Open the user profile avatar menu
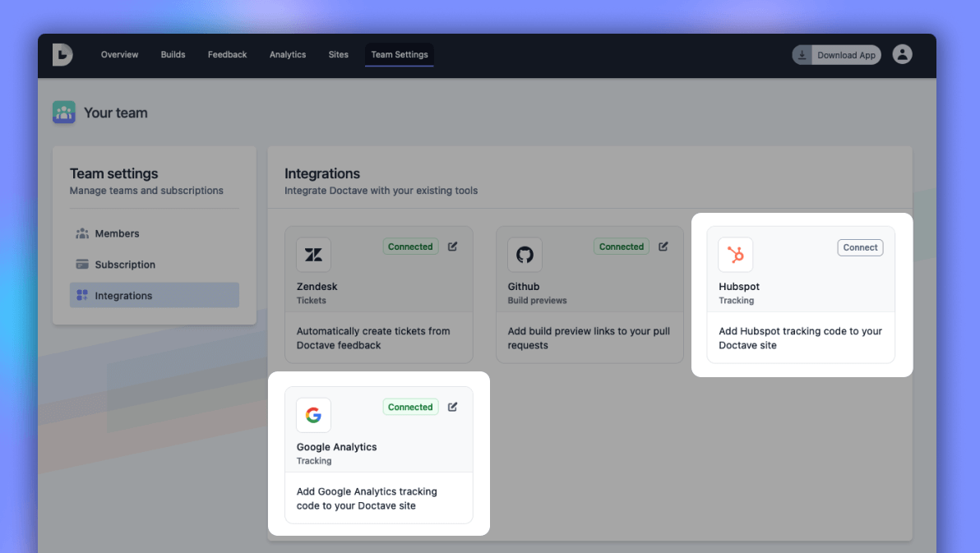Screen dimensions: 980x553 (902, 54)
